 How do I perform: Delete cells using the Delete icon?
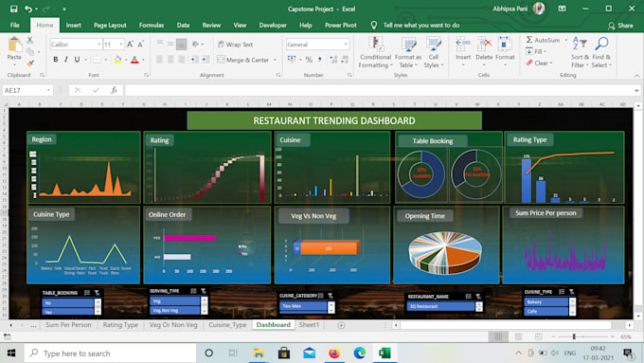point(484,44)
